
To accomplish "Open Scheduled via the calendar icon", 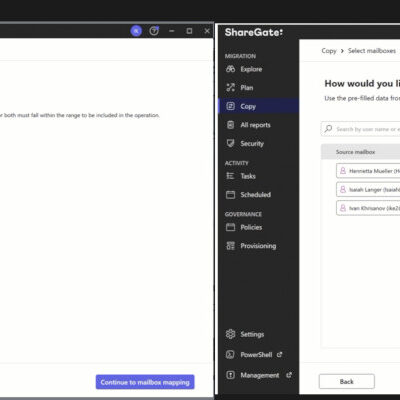I will point(230,195).
